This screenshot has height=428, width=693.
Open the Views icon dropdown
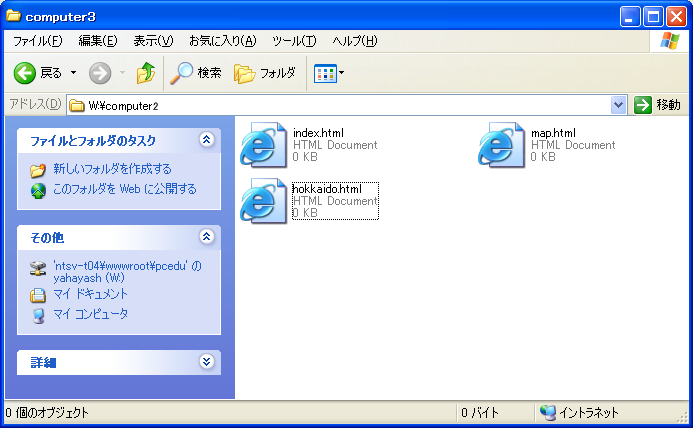click(x=329, y=73)
